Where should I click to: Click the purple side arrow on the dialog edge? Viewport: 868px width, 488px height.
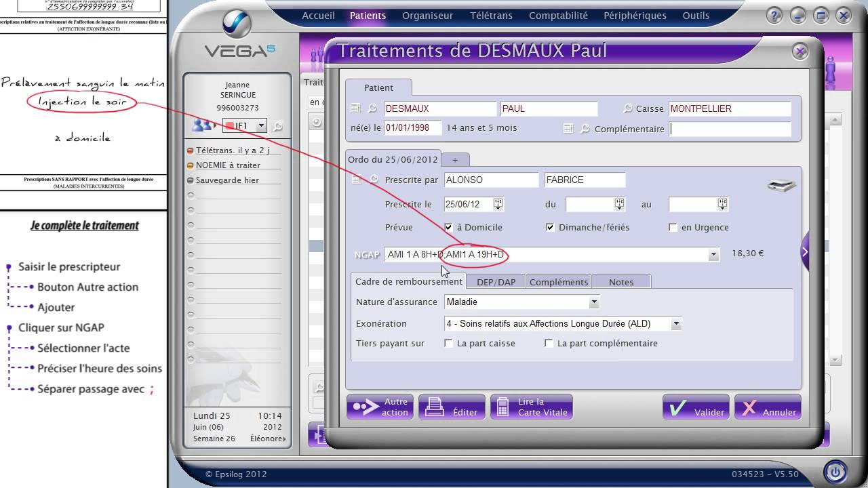tap(805, 252)
